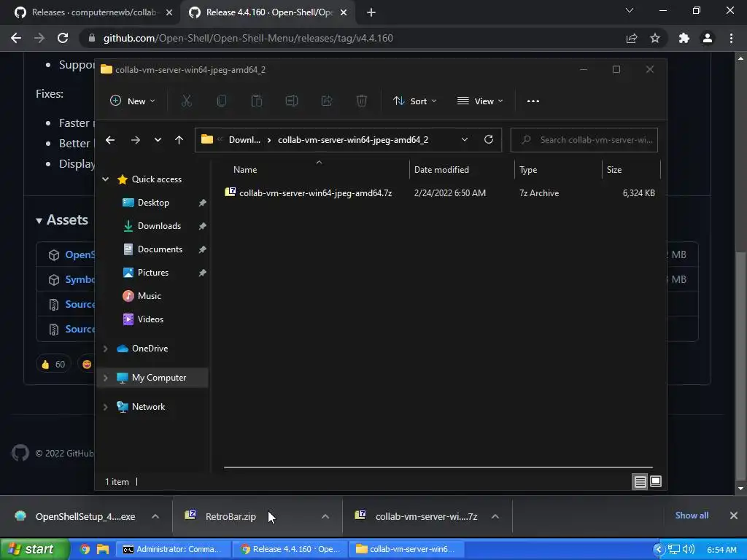The height and width of the screenshot is (560, 747).
Task: Click Show all downloads link
Action: (x=692, y=516)
